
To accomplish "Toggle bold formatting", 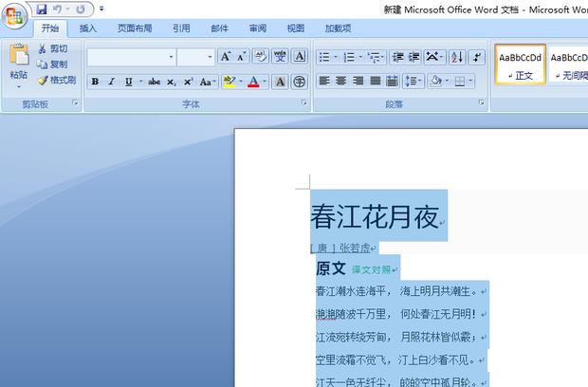I will [95, 83].
